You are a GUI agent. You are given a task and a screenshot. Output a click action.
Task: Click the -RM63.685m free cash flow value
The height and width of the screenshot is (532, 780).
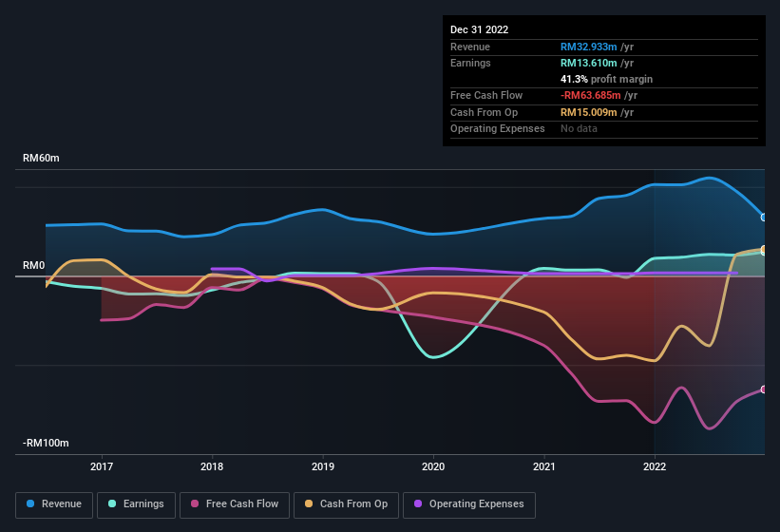589,95
